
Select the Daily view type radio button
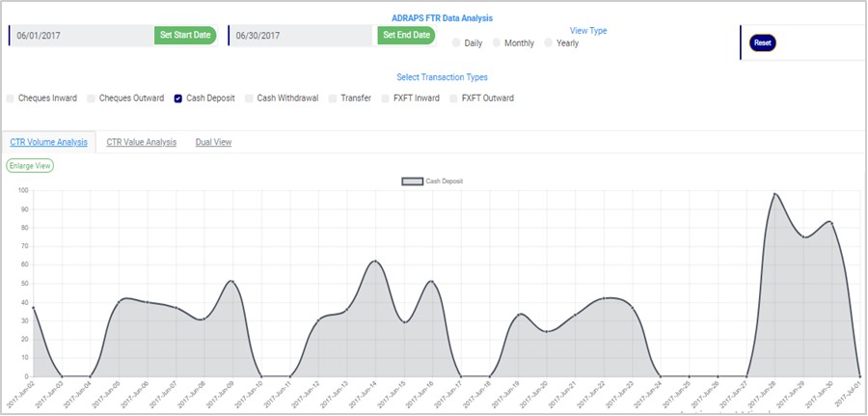coord(456,43)
